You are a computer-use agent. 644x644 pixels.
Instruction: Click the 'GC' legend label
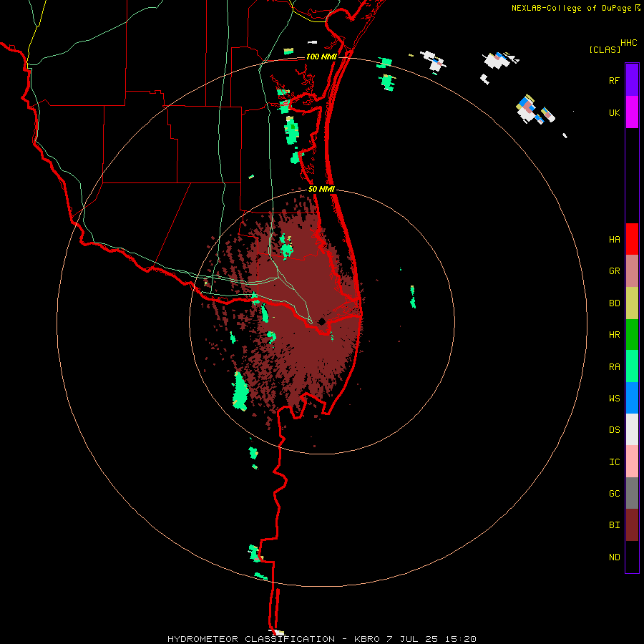point(614,494)
